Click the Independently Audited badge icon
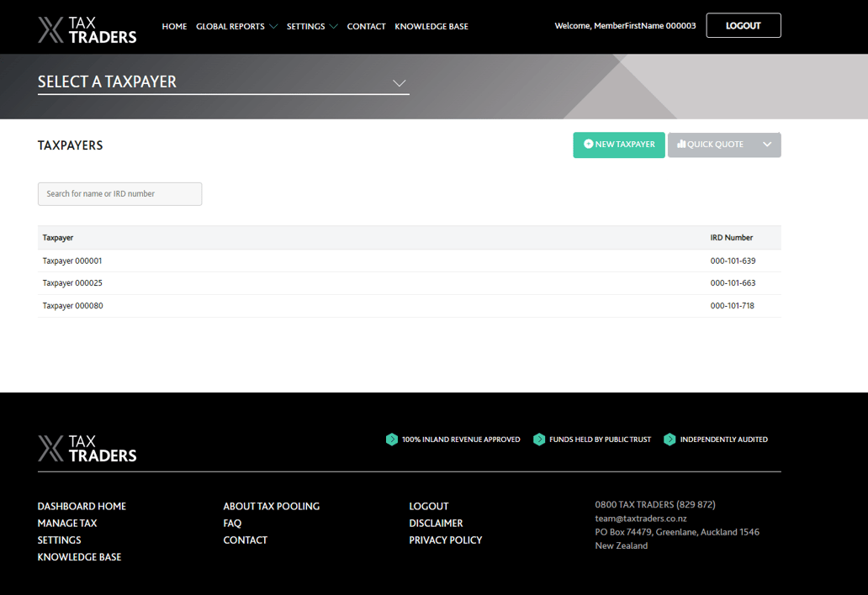This screenshot has width=868, height=595. pyautogui.click(x=670, y=440)
